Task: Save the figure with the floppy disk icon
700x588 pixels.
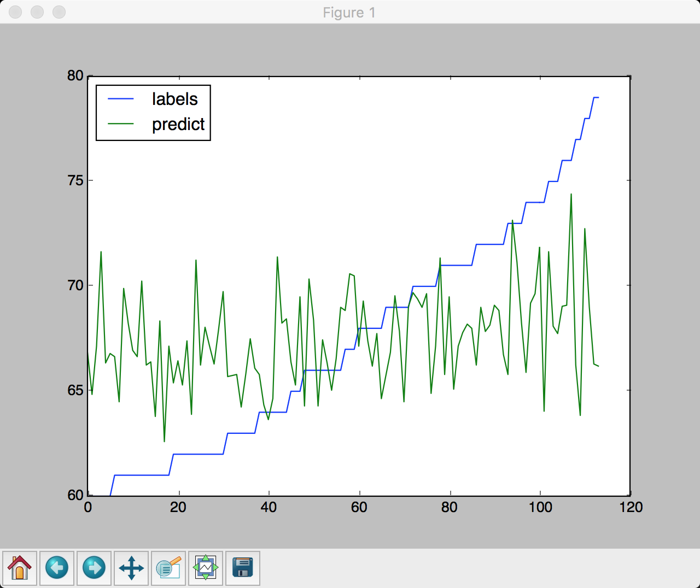Action: [243, 568]
